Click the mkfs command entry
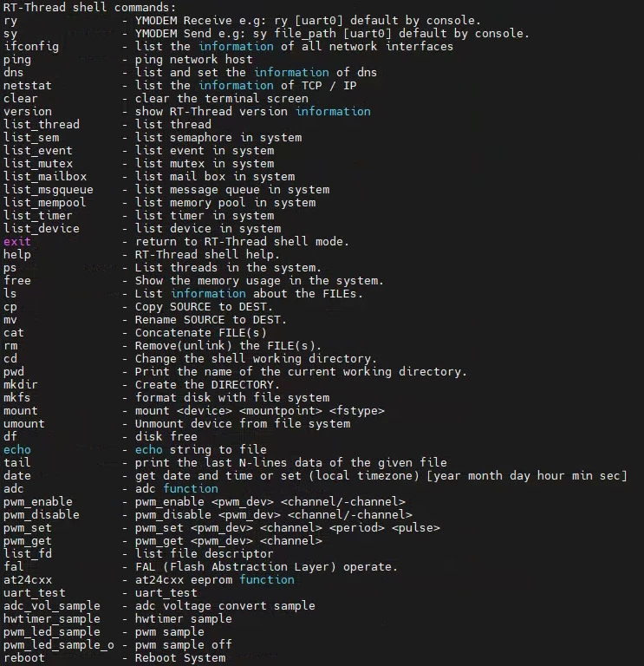 point(17,397)
